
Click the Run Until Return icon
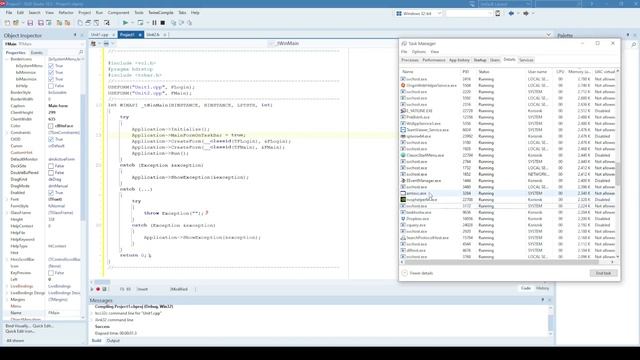190,23
